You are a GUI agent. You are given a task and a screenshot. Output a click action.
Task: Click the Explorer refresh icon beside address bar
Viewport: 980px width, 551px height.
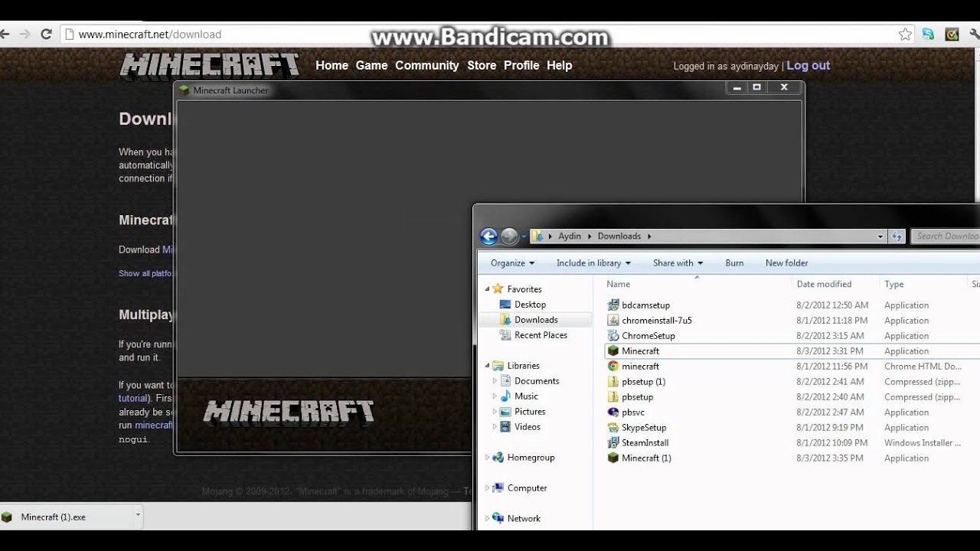pos(897,236)
